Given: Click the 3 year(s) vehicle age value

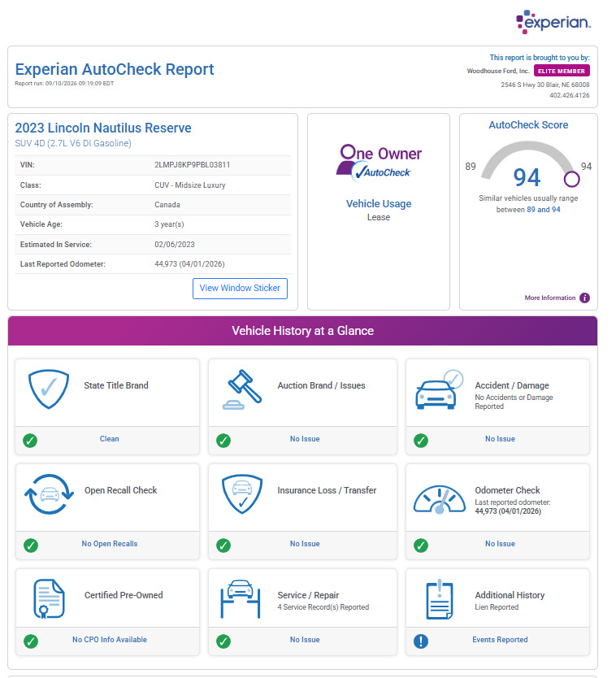Looking at the screenshot, I should (170, 224).
